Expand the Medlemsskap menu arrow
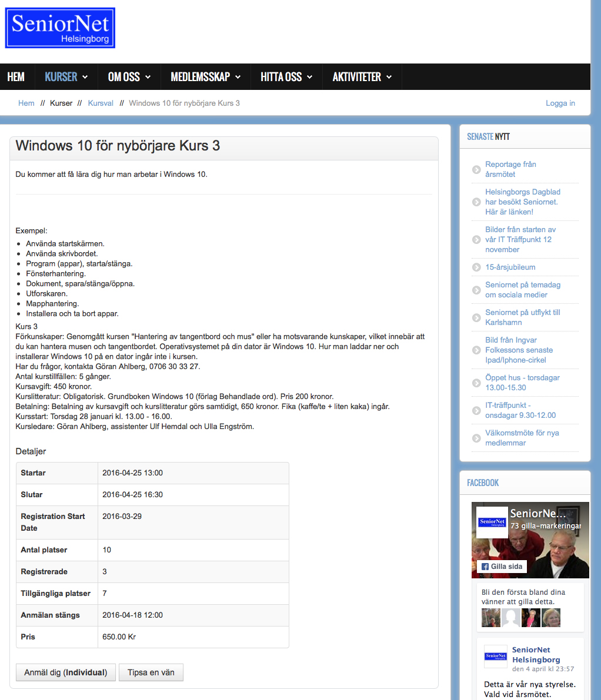 click(x=238, y=77)
